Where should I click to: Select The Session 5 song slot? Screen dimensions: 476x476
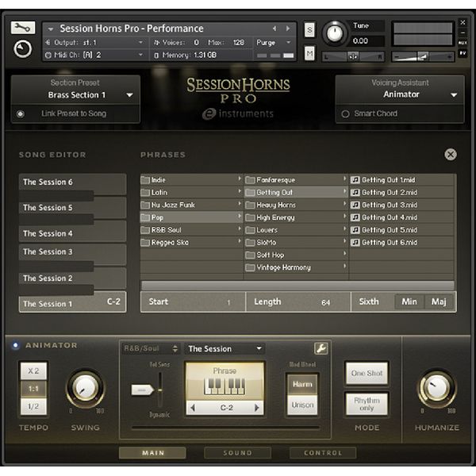(72, 208)
